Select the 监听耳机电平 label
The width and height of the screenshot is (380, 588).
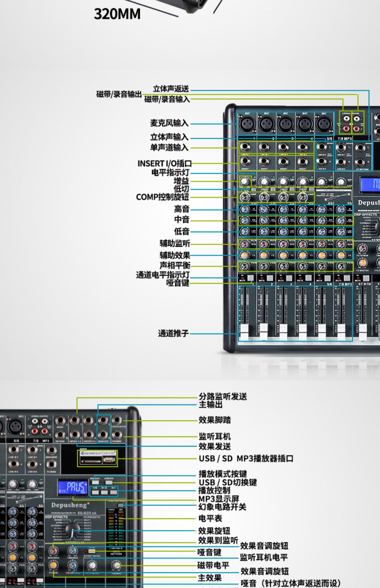[264, 557]
